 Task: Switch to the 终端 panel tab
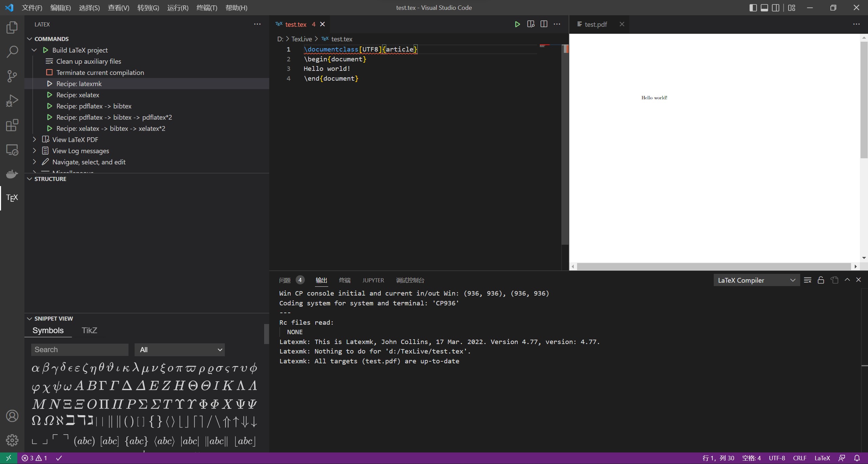345,280
